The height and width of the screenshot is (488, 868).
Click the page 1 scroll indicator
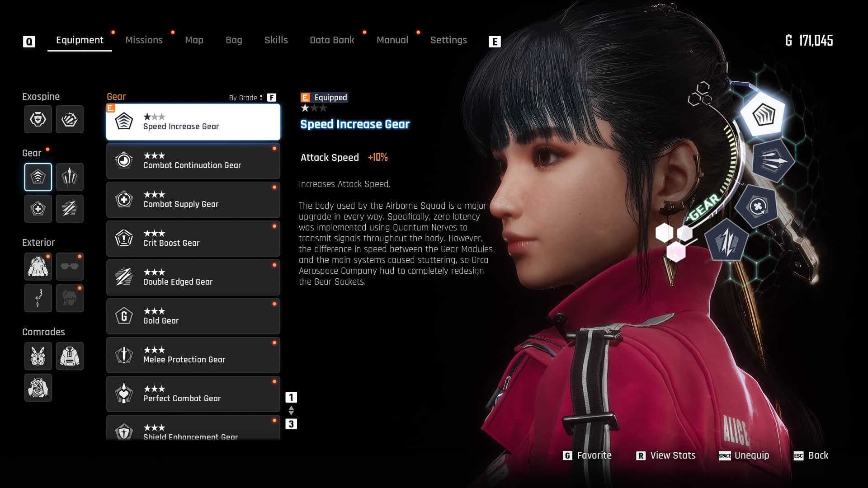(x=291, y=397)
